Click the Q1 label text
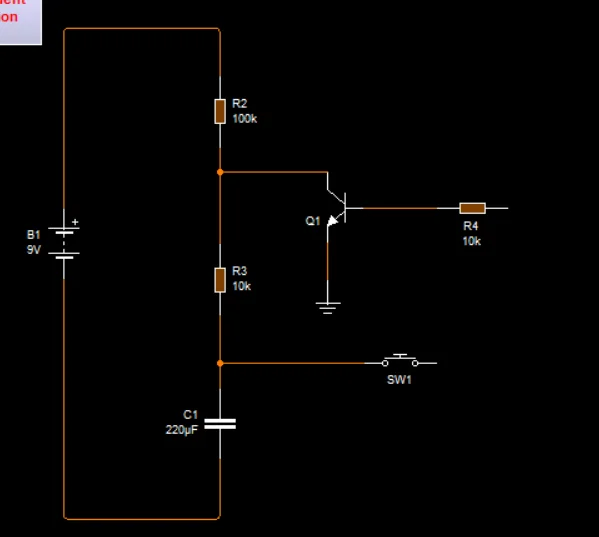Image resolution: width=599 pixels, height=537 pixels. coord(313,221)
